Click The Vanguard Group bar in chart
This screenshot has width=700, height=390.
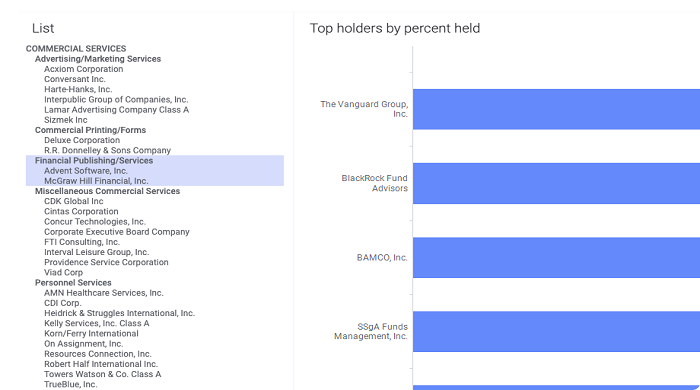[x=556, y=109]
